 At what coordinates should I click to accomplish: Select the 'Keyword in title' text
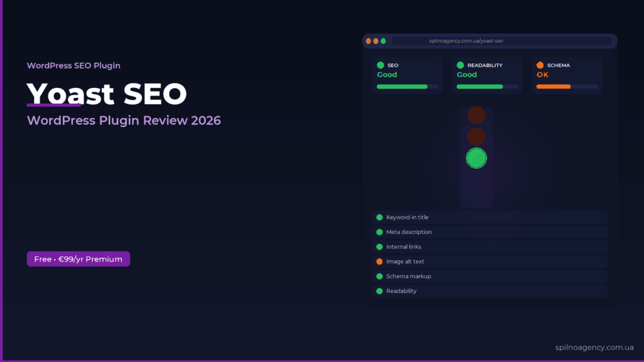[407, 217]
